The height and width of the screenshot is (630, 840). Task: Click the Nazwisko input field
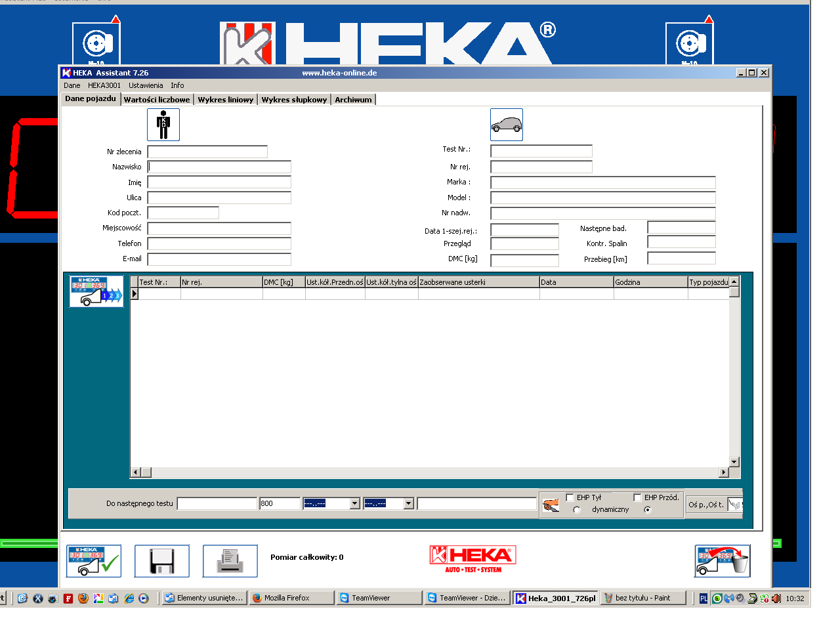[x=219, y=167]
